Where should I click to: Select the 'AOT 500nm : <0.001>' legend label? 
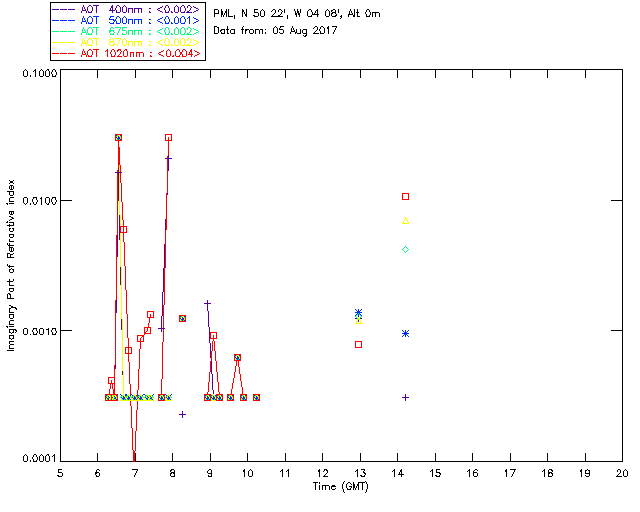(x=140, y=20)
